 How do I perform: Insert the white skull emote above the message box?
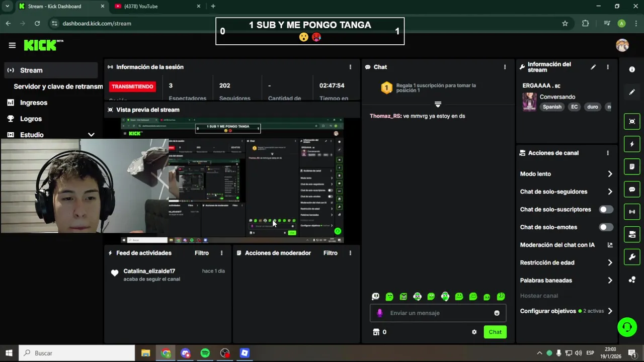tap(375, 297)
